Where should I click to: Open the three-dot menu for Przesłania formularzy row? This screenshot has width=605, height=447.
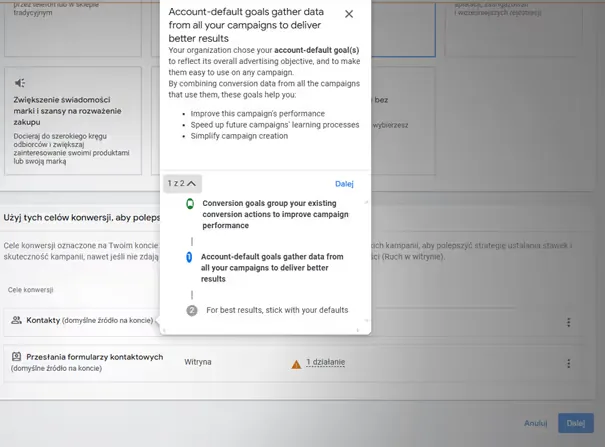(x=568, y=363)
